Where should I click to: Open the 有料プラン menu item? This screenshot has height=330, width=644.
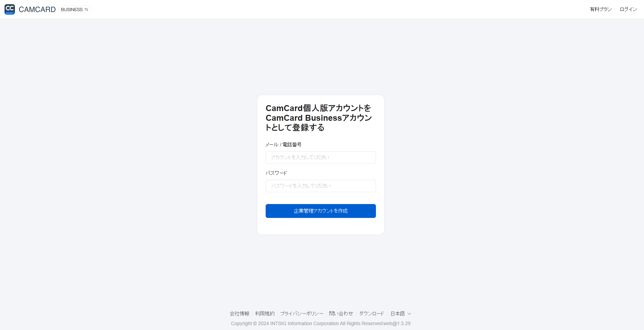tap(601, 9)
